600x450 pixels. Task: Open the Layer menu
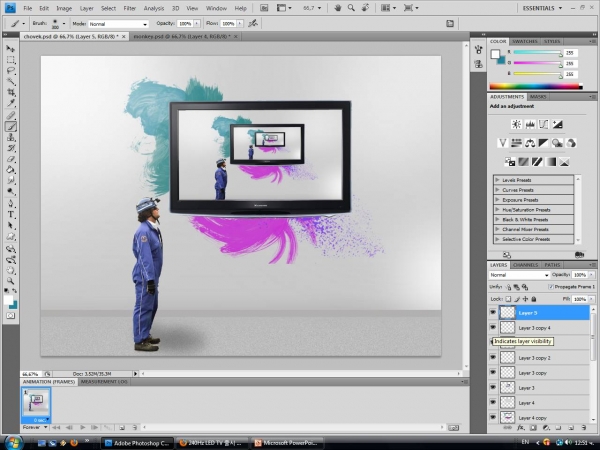86,8
